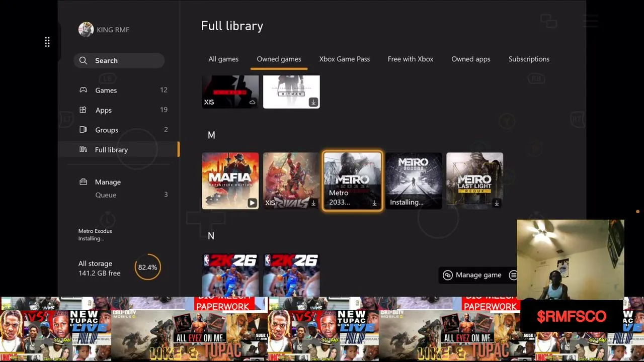Image resolution: width=644 pixels, height=362 pixels.
Task: Click download icon on Metro Last Light tile
Action: point(497,203)
